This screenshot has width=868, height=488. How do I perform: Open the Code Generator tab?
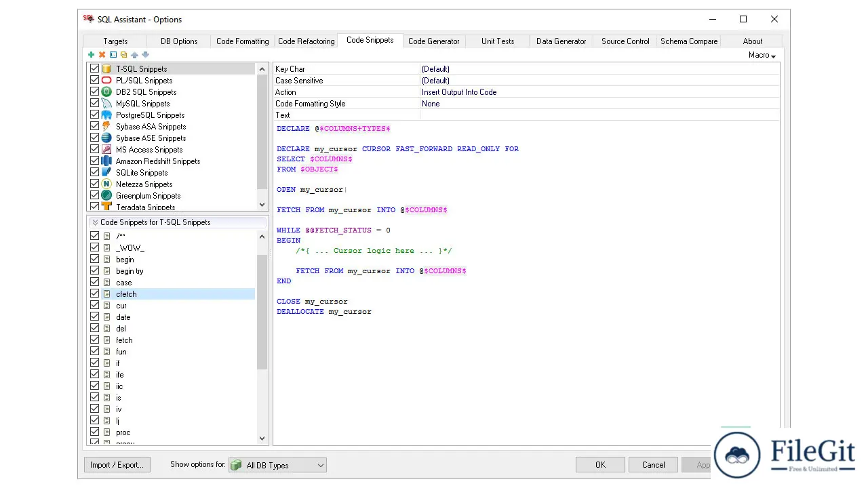coord(434,41)
